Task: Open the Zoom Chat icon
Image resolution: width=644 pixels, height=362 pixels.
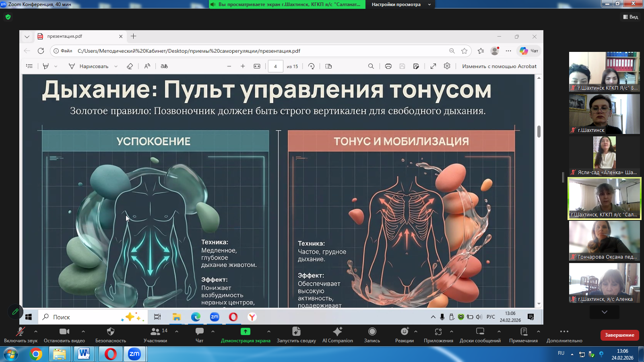Action: 199,335
